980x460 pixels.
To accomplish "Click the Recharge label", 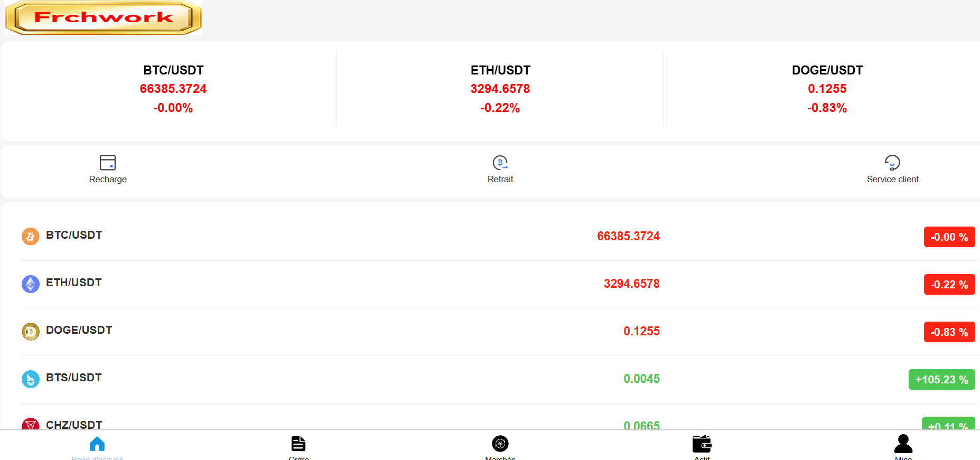I will click(108, 179).
